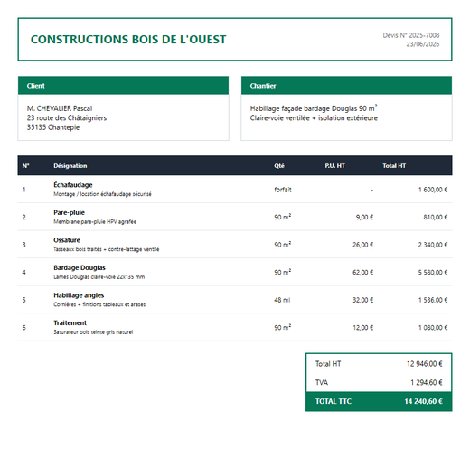Click the Total HT column header

394,166
